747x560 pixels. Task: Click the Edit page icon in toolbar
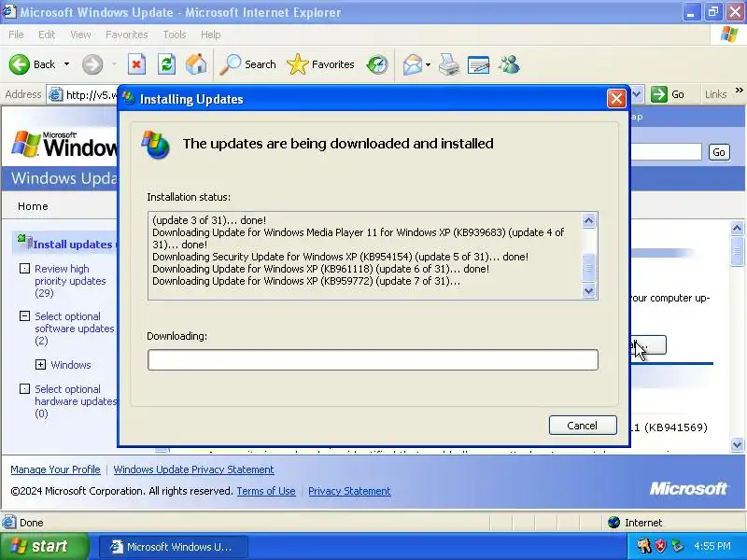(x=479, y=64)
